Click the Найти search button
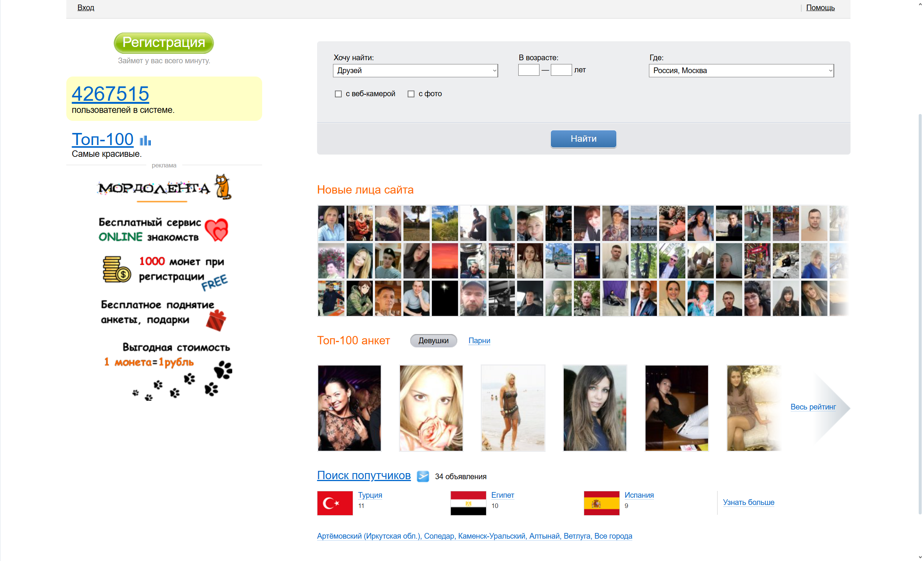The height and width of the screenshot is (561, 924). pyautogui.click(x=583, y=139)
